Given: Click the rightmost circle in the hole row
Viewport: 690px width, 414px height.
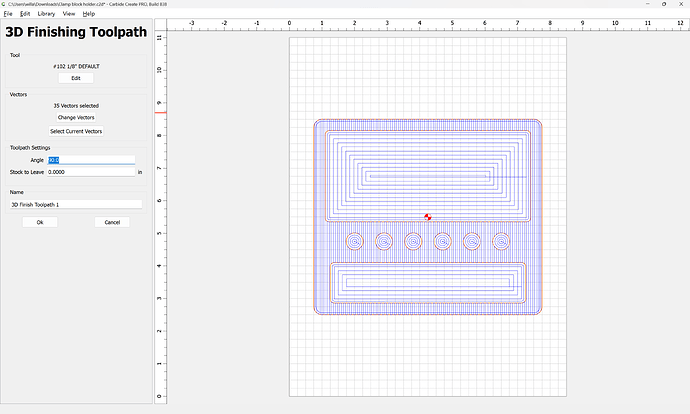Looking at the screenshot, I should click(501, 241).
